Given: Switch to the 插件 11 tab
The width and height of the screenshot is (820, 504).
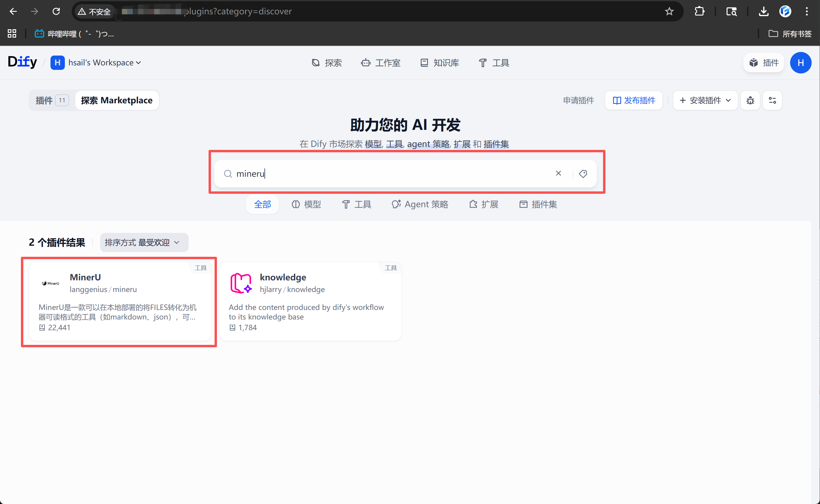Looking at the screenshot, I should [52, 100].
